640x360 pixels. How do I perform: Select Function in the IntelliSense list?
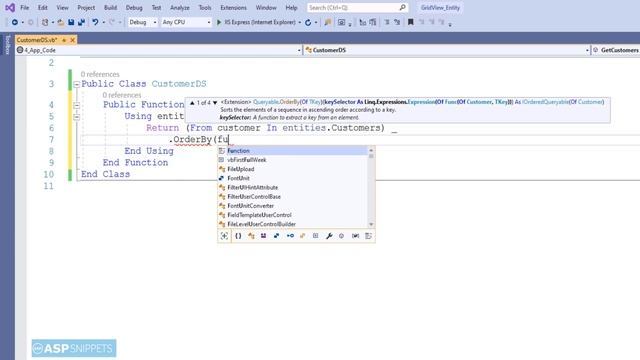coord(293,151)
